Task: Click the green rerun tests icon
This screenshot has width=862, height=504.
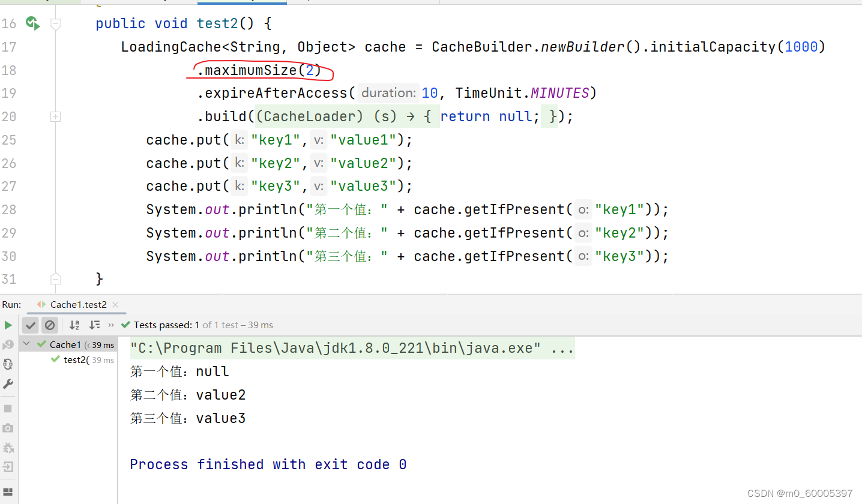Action: click(8, 325)
